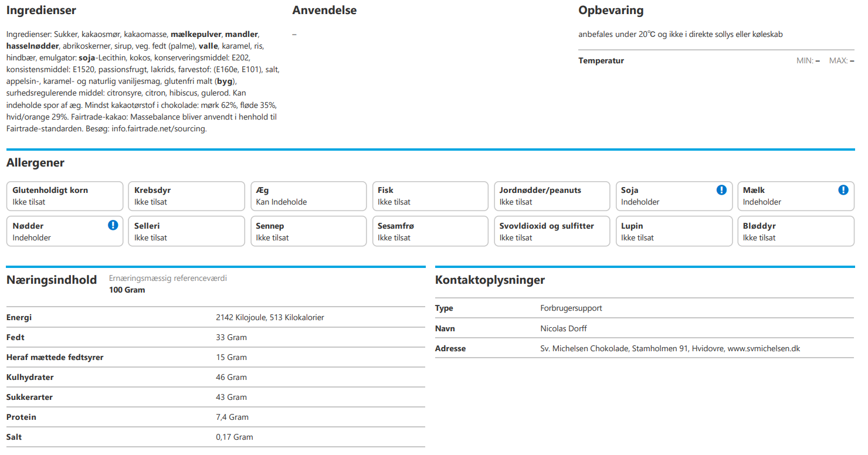Click the contact name Nicolas Dorff
Image resolution: width=868 pixels, height=455 pixels.
[563, 328]
